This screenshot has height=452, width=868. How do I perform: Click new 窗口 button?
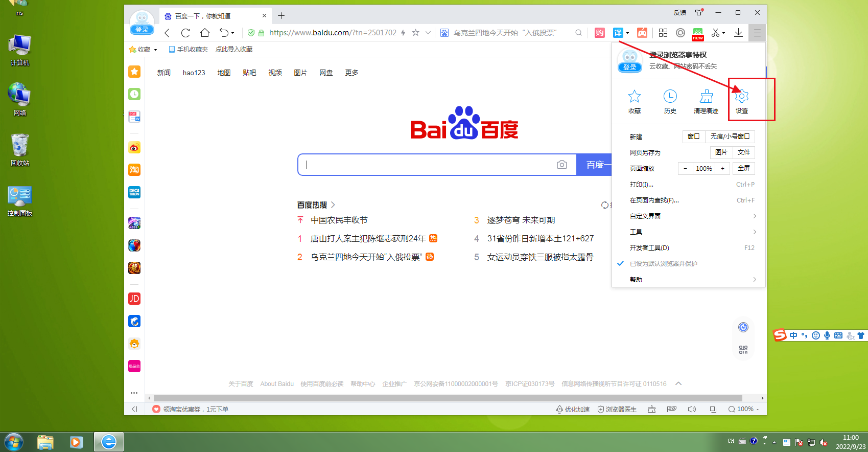tap(694, 137)
